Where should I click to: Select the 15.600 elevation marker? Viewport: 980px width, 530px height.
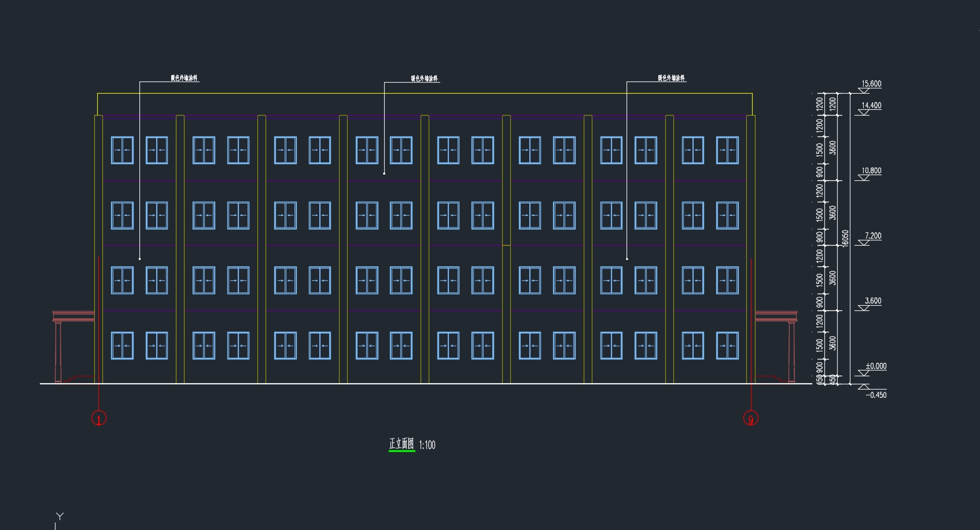(x=871, y=84)
